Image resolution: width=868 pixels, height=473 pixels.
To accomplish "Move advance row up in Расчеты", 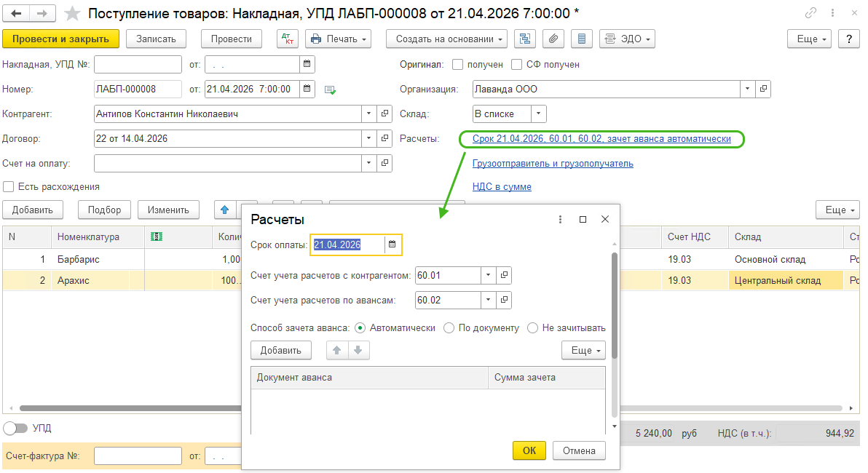I will pos(336,350).
